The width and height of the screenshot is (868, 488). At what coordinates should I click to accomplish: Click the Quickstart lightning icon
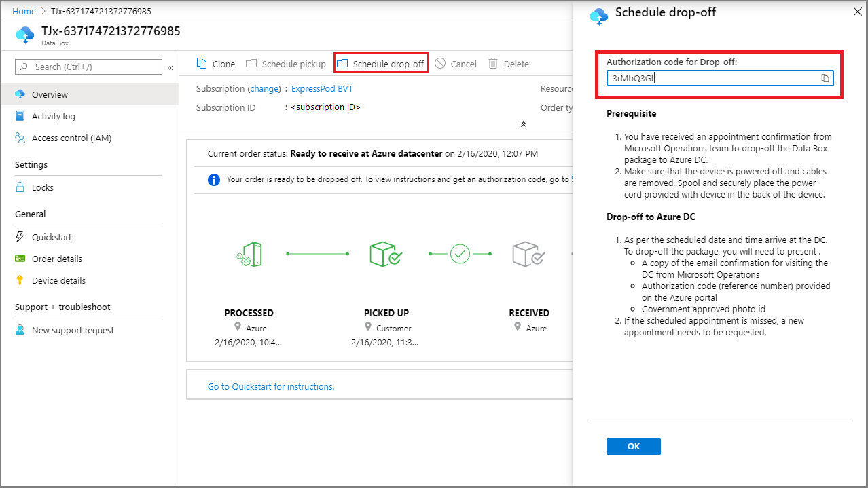click(x=20, y=237)
